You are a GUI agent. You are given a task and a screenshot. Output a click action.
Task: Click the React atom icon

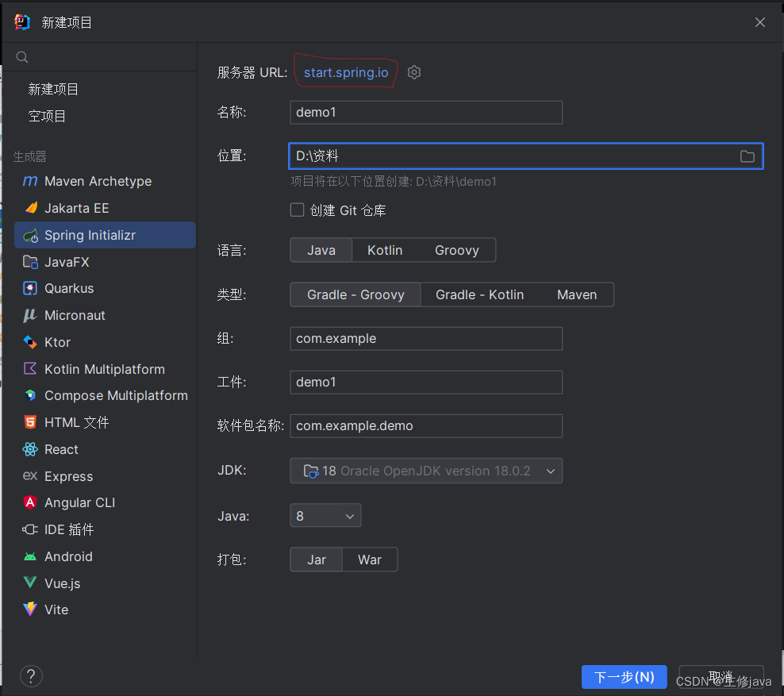coord(30,449)
